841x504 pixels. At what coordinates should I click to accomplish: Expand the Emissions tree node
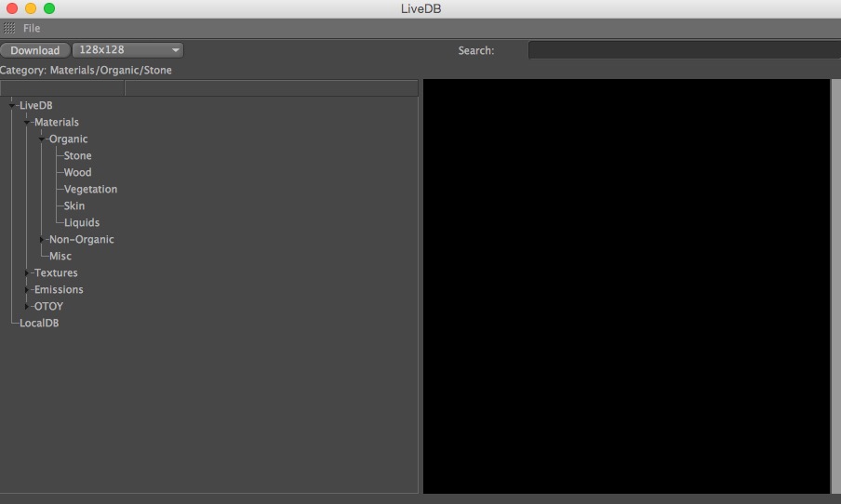[x=26, y=289]
